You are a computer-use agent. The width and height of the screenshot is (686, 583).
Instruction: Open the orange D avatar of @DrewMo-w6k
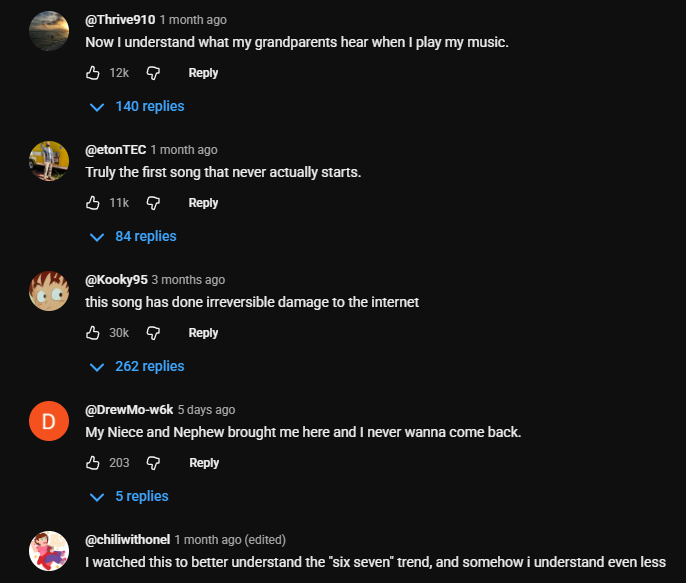pyautogui.click(x=49, y=421)
